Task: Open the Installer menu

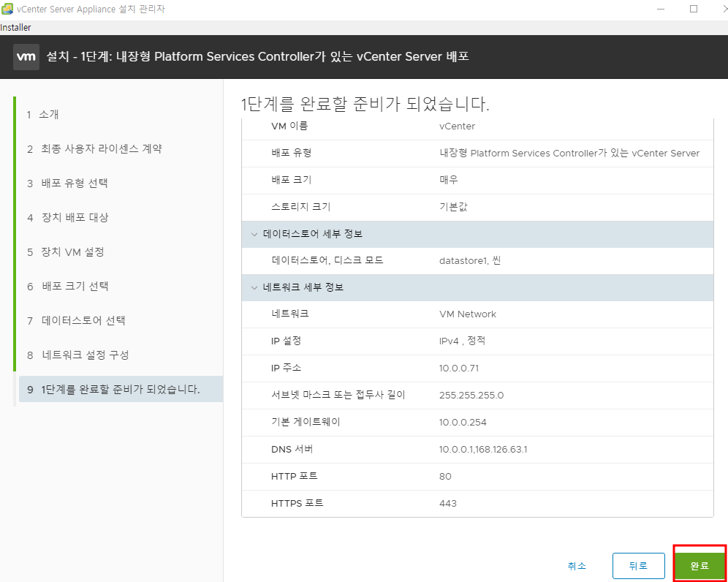Action: [x=15, y=27]
